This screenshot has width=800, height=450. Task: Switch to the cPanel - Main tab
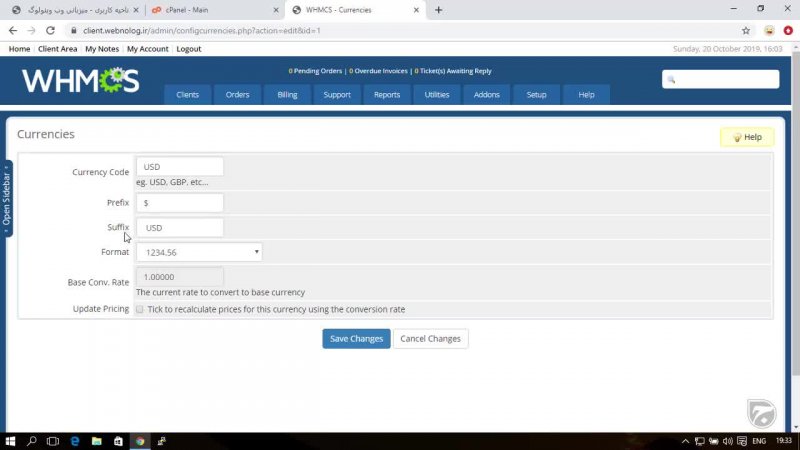coord(214,10)
